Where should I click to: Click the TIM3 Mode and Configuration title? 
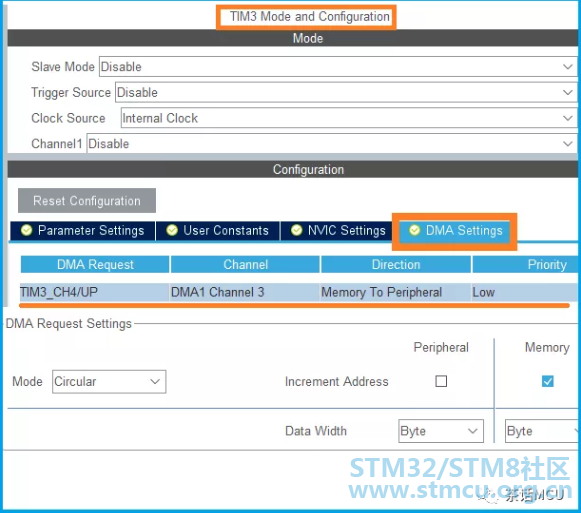(309, 16)
